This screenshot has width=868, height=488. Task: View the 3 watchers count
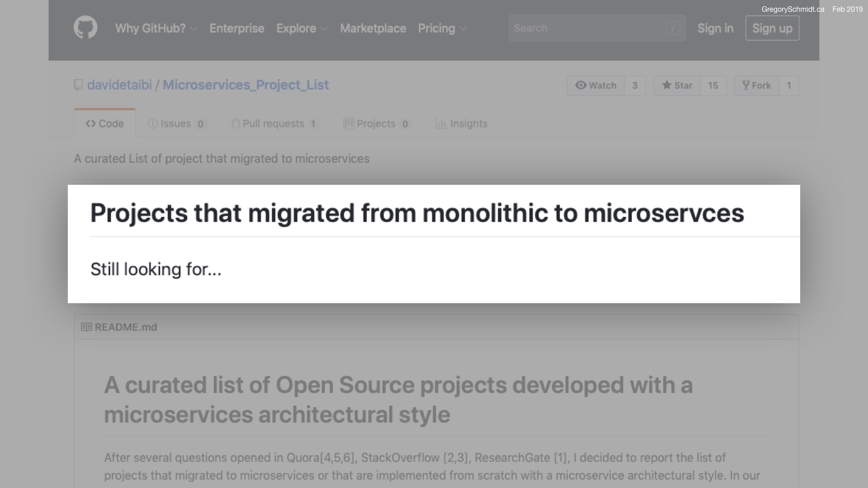pos(635,85)
